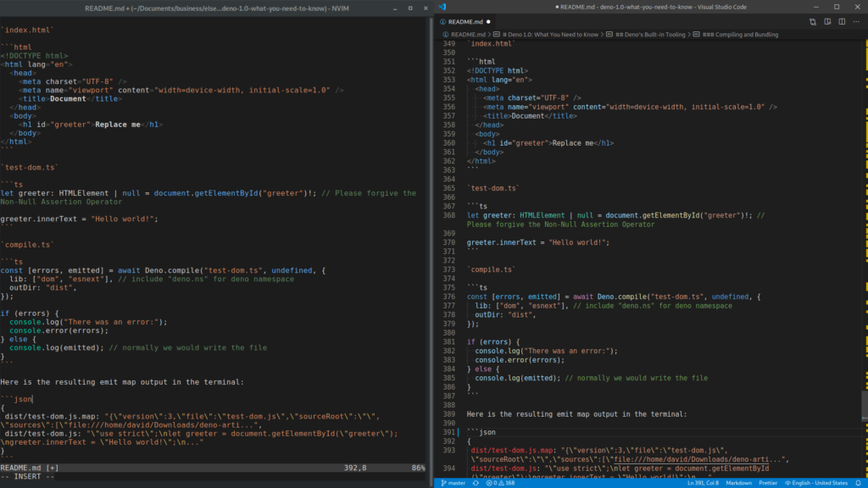Open changes compare icon in VS Code
The height and width of the screenshot is (488, 868).
pyautogui.click(x=813, y=22)
